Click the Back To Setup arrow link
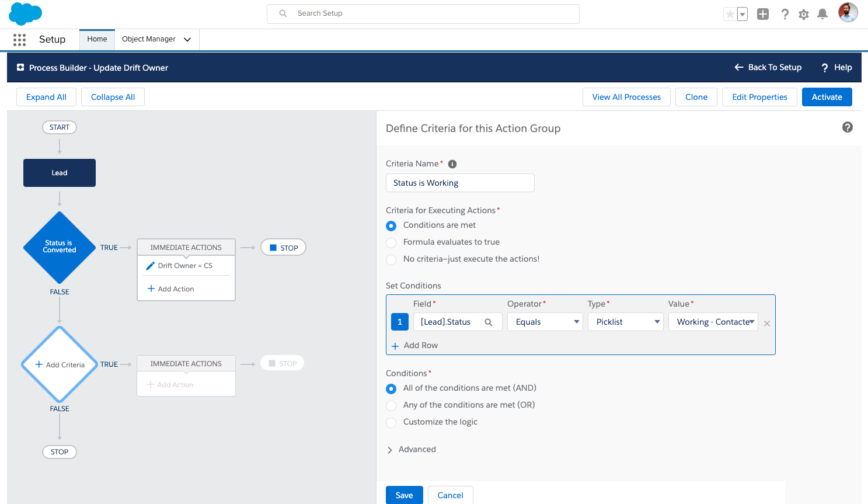868x504 pixels. point(768,68)
